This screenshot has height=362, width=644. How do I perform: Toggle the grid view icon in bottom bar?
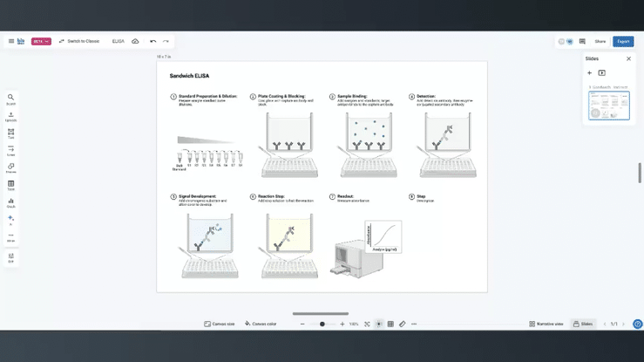(x=390, y=324)
